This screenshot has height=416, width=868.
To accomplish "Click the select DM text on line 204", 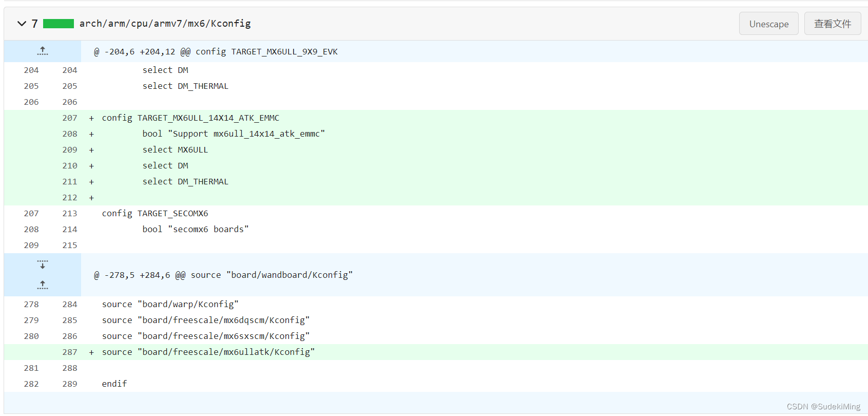I will [x=165, y=70].
